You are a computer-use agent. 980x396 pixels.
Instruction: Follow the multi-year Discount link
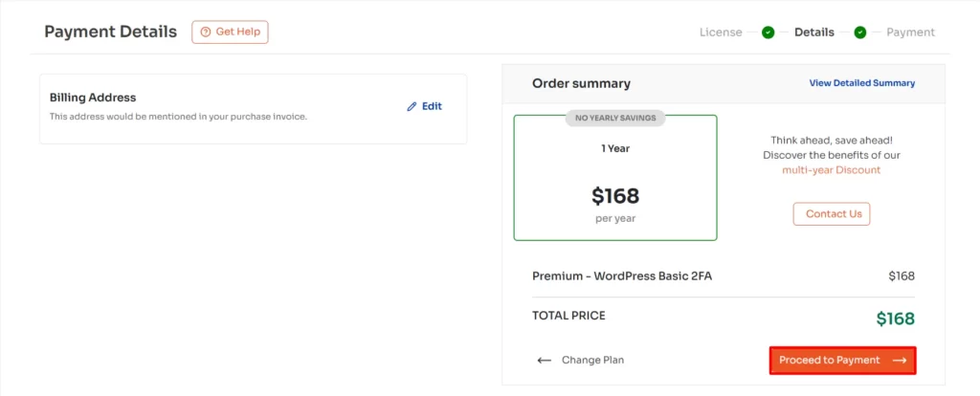point(831,170)
